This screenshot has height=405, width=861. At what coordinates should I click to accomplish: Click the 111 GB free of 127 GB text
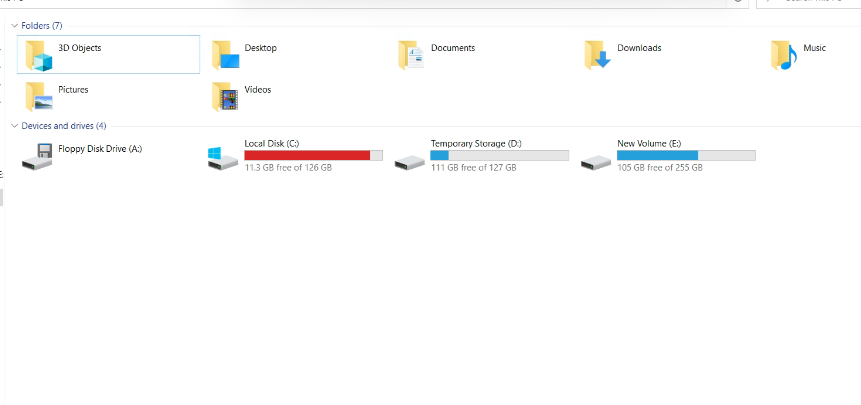473,167
